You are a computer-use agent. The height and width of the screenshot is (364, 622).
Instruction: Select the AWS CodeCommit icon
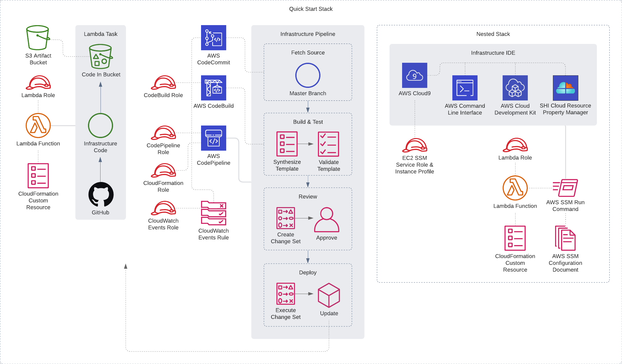(x=214, y=38)
